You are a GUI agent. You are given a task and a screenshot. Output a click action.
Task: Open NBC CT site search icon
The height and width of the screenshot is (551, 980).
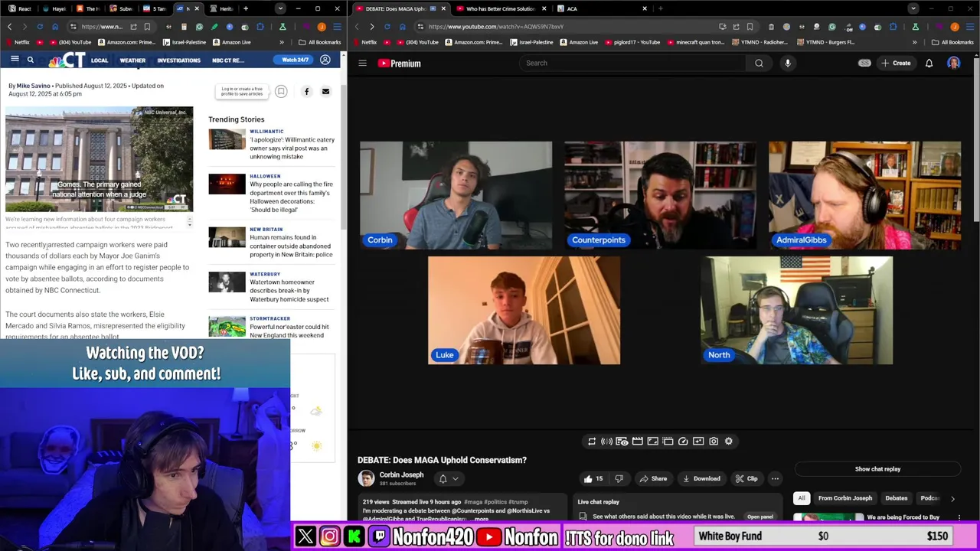coord(31,60)
